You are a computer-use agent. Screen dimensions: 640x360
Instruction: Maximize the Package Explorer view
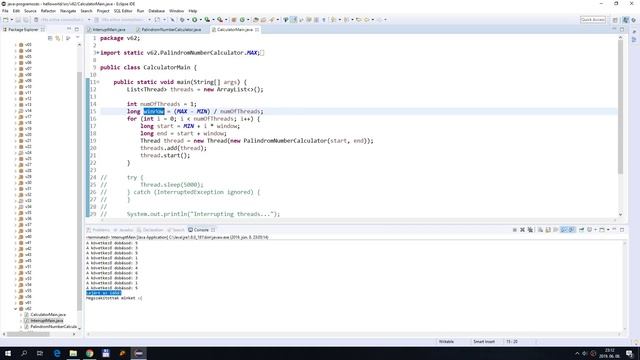tap(77, 29)
